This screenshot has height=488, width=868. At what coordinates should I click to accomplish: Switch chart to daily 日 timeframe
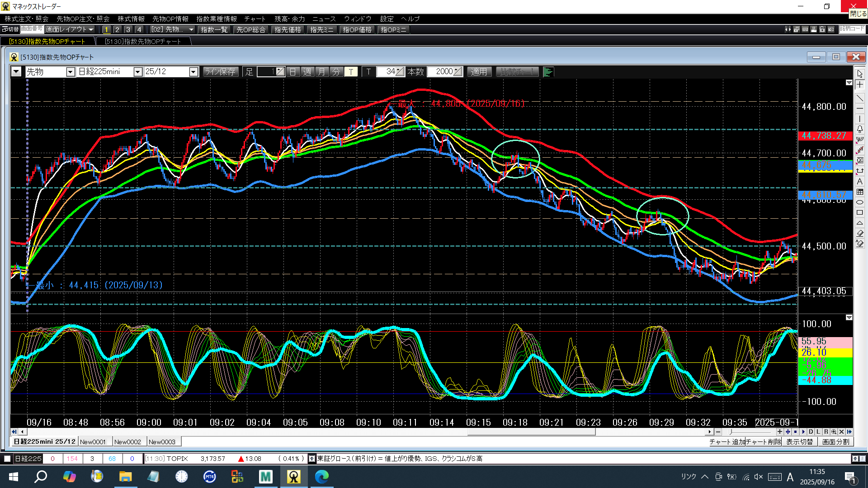(x=292, y=72)
